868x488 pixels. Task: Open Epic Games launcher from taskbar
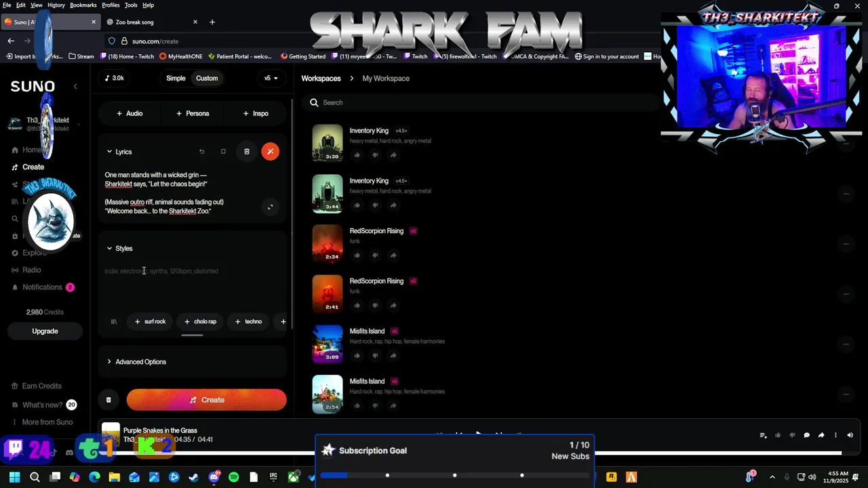pos(273,477)
